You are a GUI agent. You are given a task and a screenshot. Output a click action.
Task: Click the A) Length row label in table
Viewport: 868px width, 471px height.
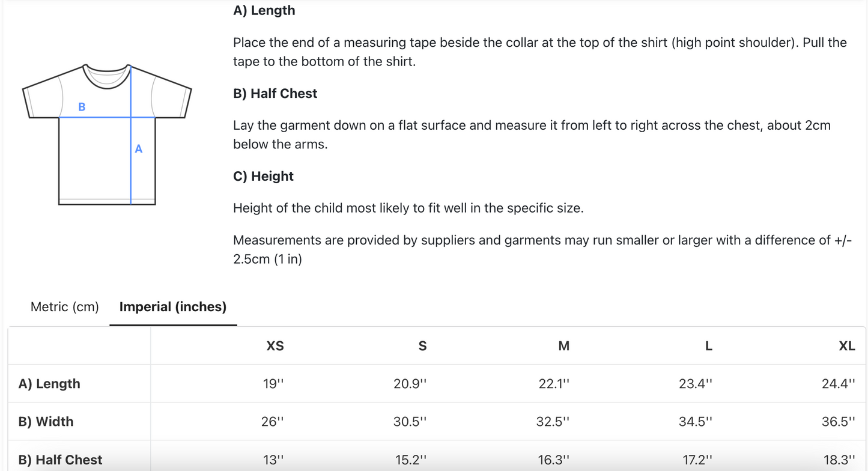tap(49, 384)
